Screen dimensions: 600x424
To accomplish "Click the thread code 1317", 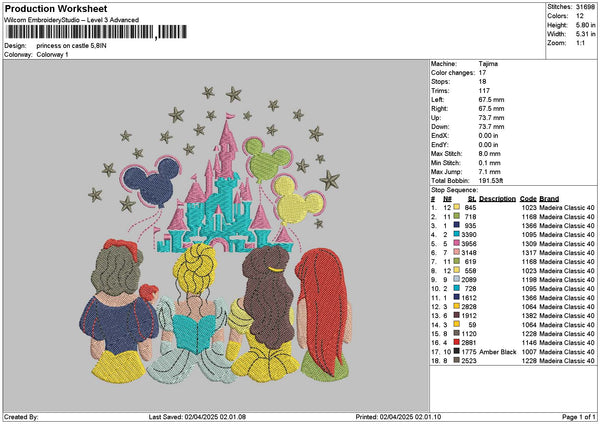I will 529,253.
